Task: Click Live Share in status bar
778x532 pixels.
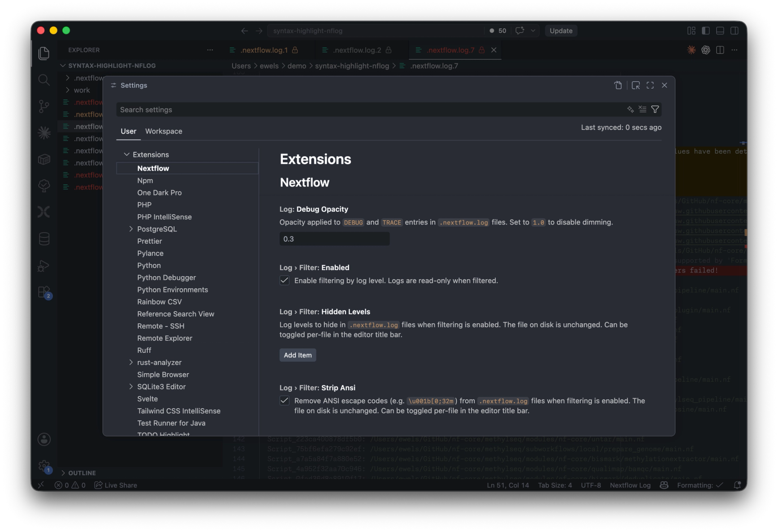Action: pyautogui.click(x=116, y=485)
